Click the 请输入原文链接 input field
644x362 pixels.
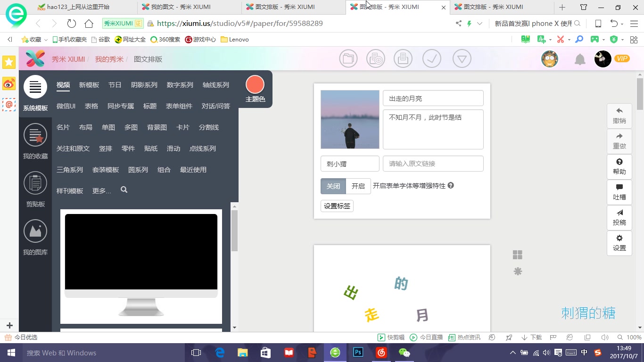point(433,163)
